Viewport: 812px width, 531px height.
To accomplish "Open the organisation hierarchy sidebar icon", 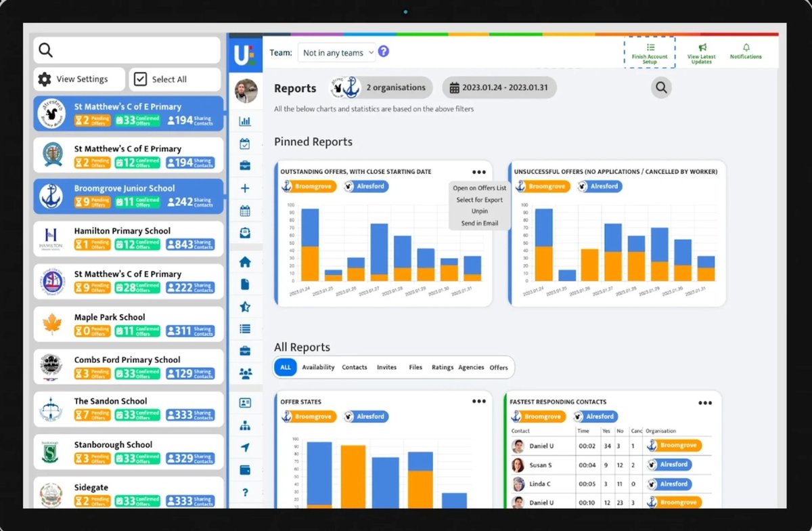I will click(x=245, y=426).
